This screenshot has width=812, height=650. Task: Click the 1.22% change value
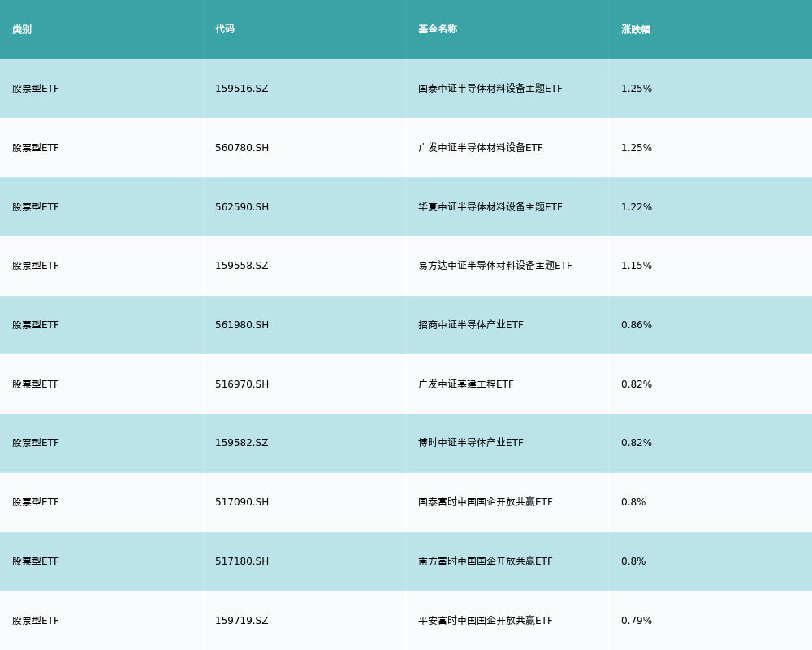(637, 207)
